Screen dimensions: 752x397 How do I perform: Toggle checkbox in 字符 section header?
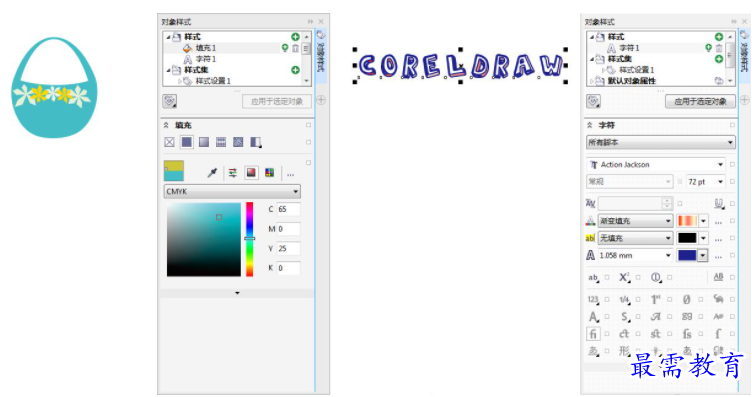pyautogui.click(x=732, y=125)
